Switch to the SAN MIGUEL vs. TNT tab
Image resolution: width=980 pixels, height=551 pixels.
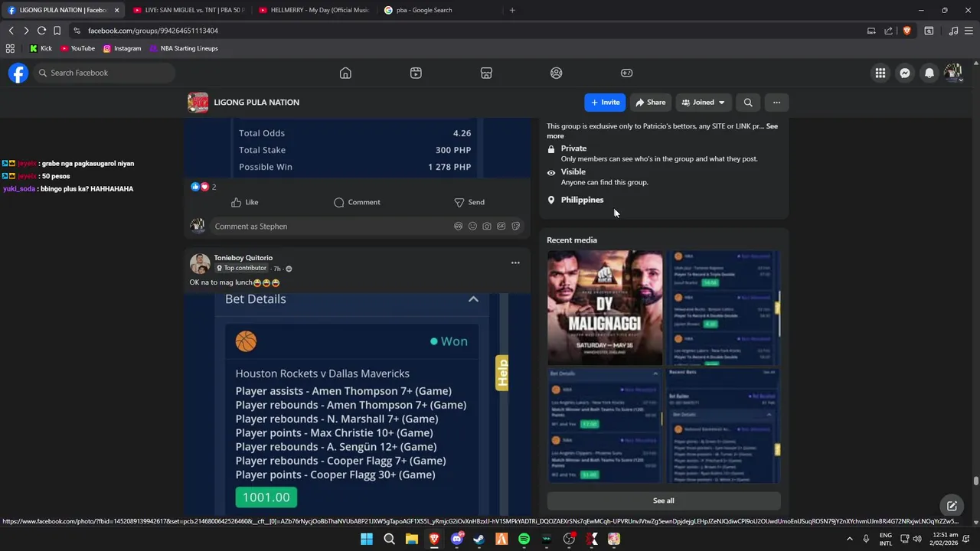pyautogui.click(x=188, y=10)
